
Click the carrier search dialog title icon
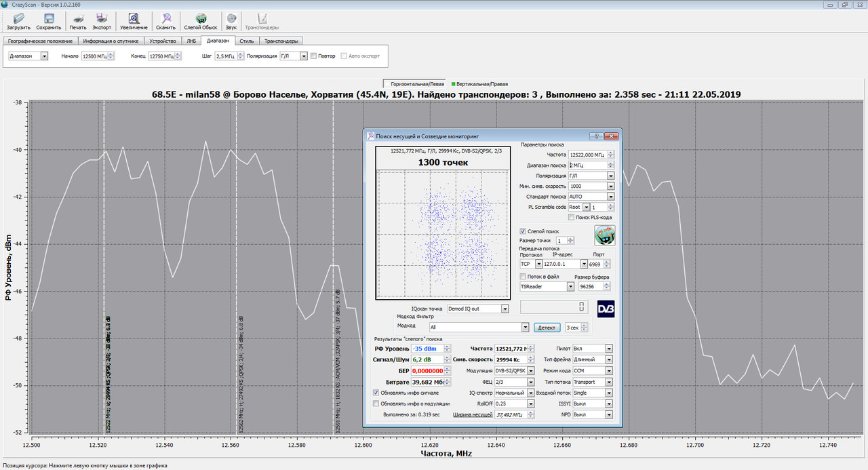click(370, 136)
